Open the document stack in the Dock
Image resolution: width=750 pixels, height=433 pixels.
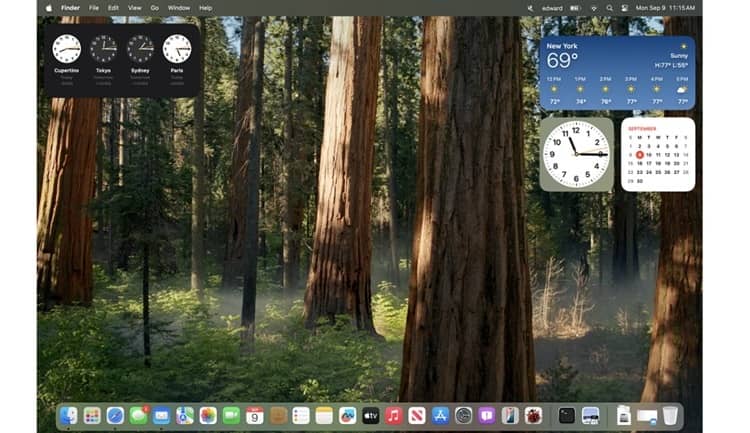click(624, 416)
